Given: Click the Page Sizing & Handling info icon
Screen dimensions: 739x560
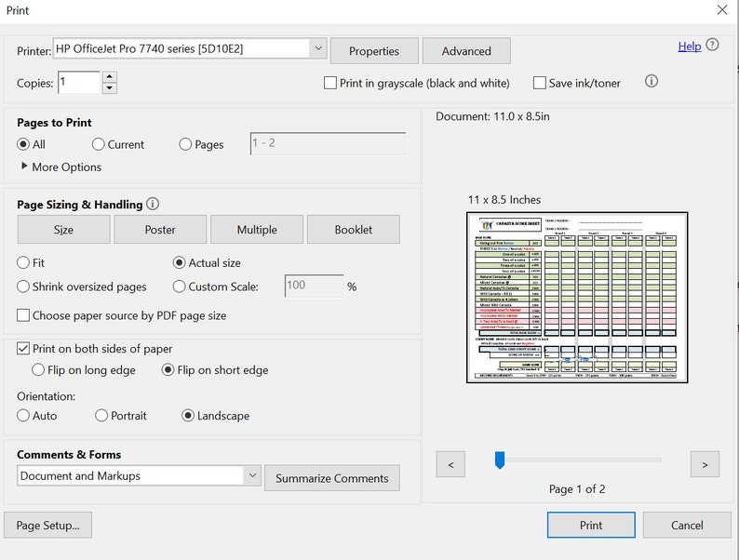Looking at the screenshot, I should pyautogui.click(x=153, y=204).
